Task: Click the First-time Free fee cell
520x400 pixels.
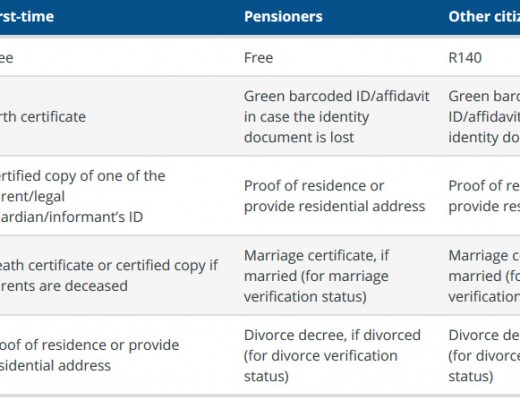Action: [x=7, y=58]
